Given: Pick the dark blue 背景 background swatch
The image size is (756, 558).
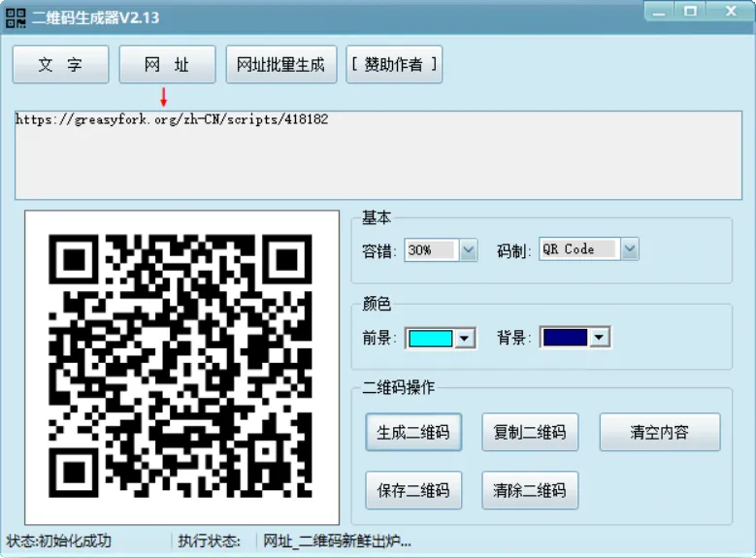Looking at the screenshot, I should pyautogui.click(x=565, y=337).
